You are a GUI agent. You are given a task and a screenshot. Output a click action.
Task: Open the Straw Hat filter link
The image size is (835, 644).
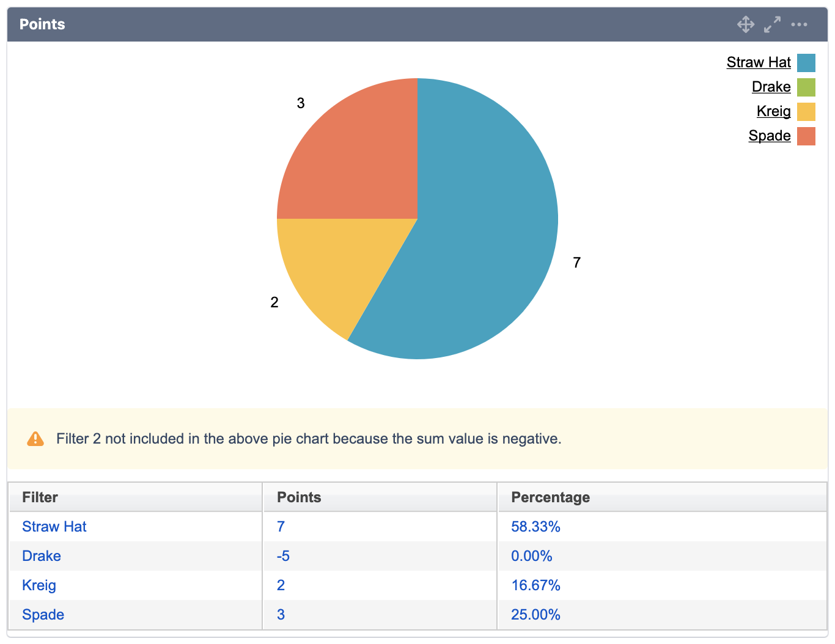54,526
